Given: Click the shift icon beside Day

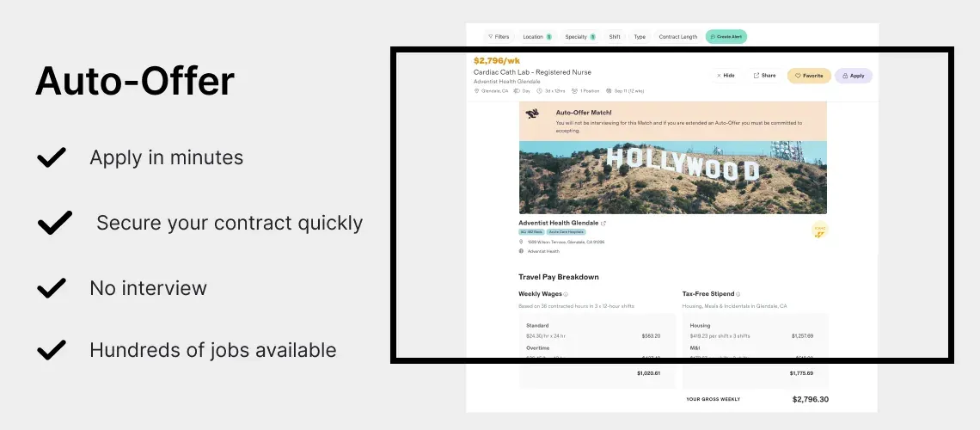Looking at the screenshot, I should [517, 91].
